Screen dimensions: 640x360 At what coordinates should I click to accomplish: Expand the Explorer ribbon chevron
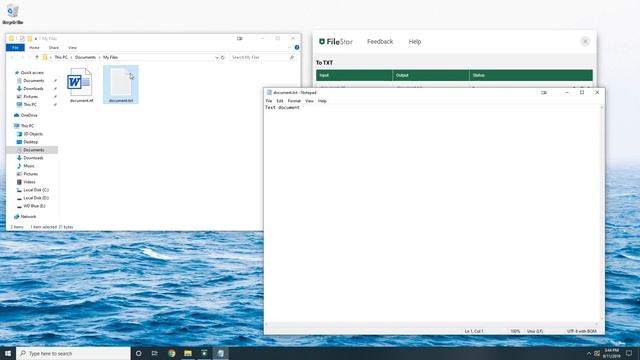pyautogui.click(x=290, y=47)
